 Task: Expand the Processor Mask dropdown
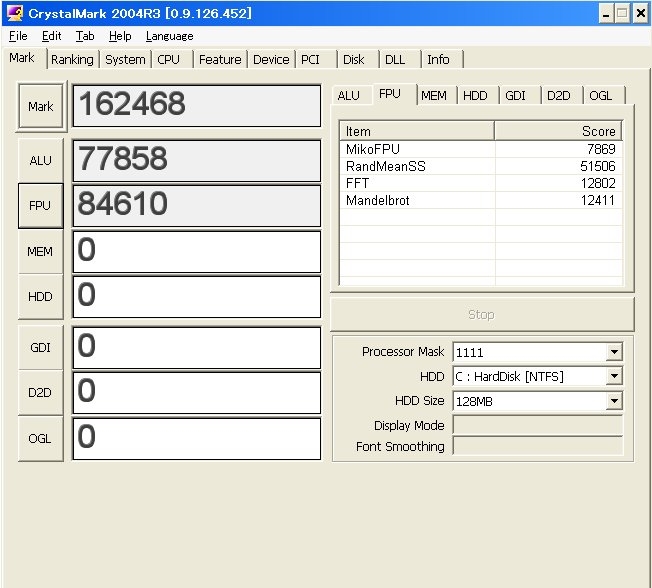pyautogui.click(x=614, y=352)
